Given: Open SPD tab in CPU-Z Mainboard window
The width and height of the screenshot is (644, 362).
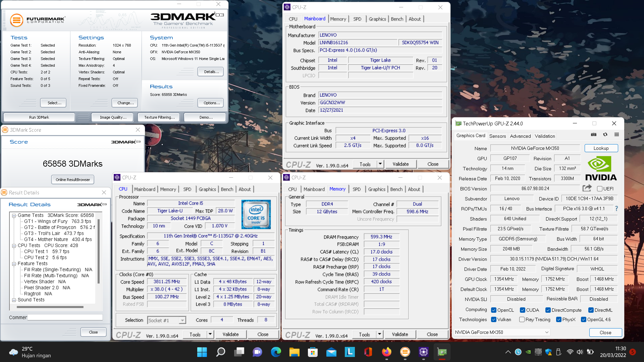Looking at the screenshot, I should [x=357, y=19].
